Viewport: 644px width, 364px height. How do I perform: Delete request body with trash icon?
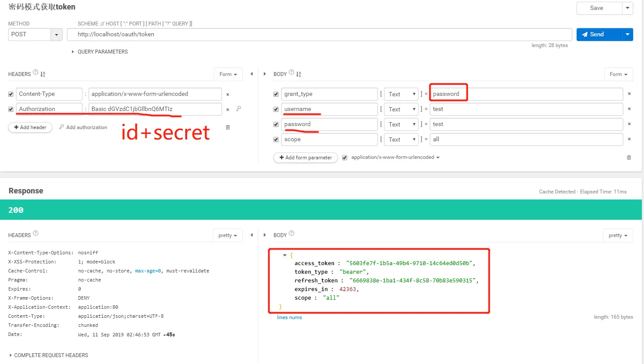point(629,158)
